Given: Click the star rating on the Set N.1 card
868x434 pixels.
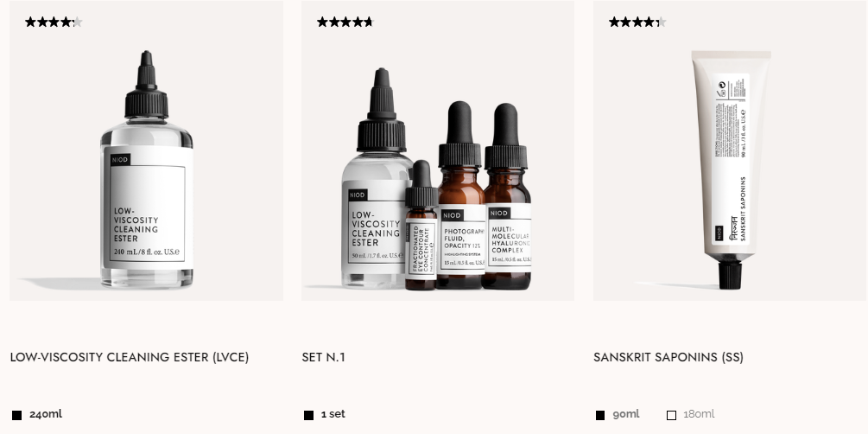Looking at the screenshot, I should click(x=345, y=22).
